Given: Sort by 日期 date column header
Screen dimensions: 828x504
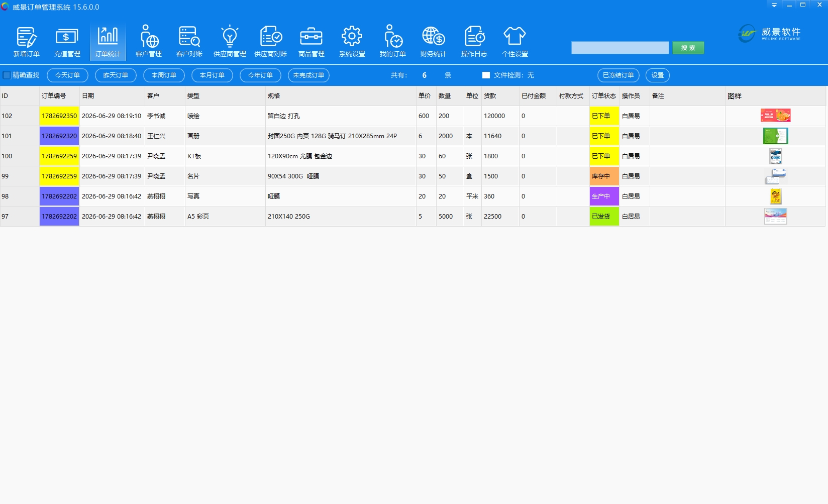Looking at the screenshot, I should (112, 96).
